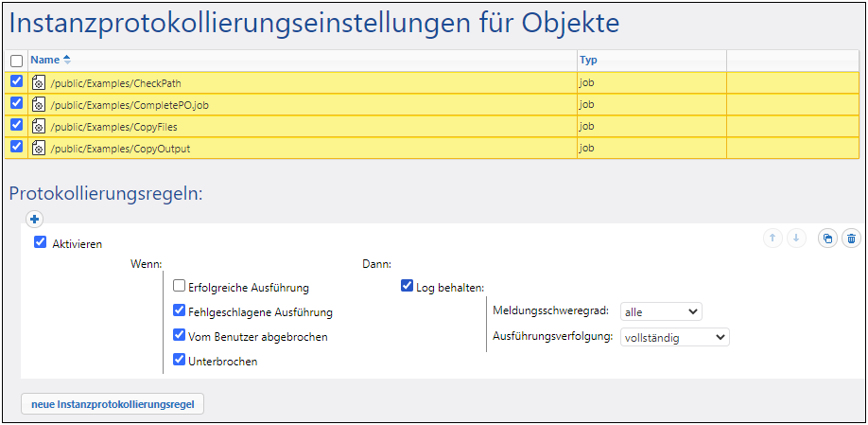868x425 pixels.
Task: Click neue Instanzprotokollierungsregel button
Action: [x=113, y=404]
